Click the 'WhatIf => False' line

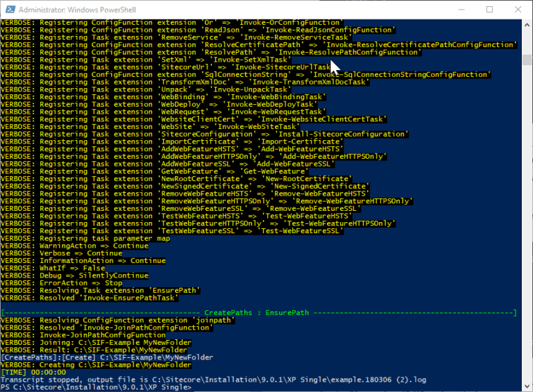[x=53, y=268]
